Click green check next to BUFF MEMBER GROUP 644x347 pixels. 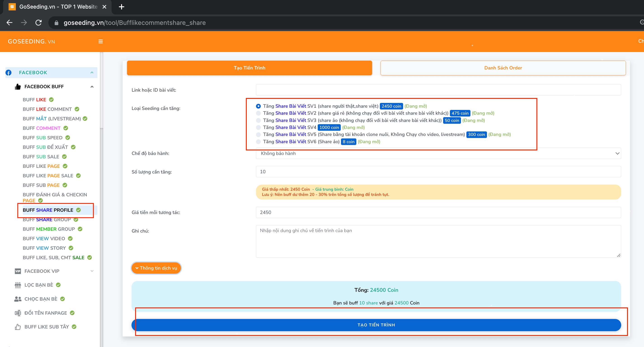tap(80, 229)
